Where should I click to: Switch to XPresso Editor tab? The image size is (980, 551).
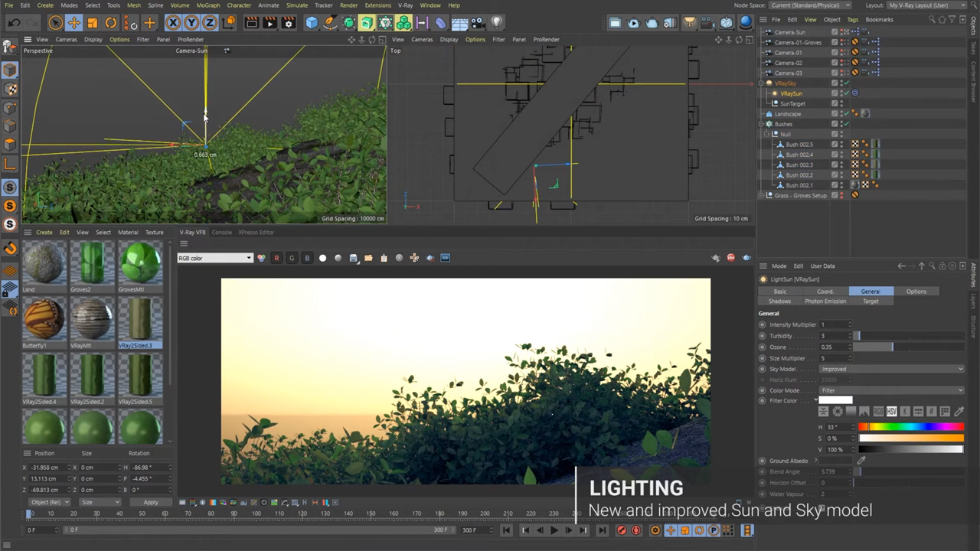(256, 232)
